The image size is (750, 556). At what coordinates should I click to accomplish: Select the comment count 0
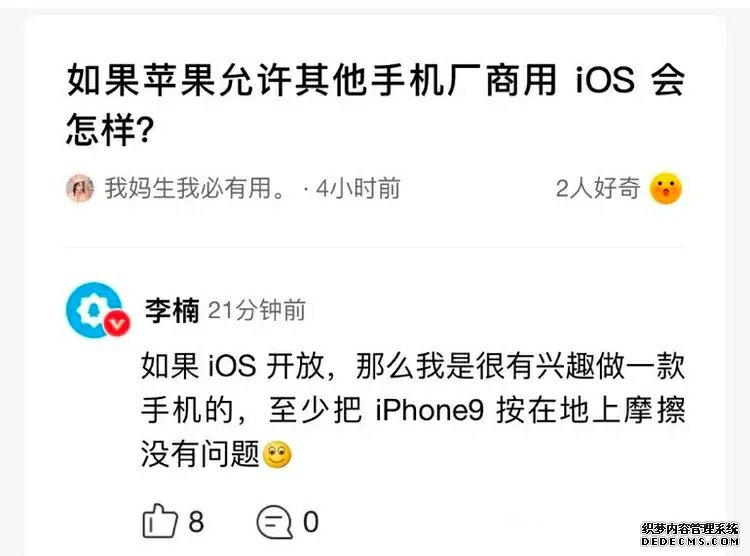pyautogui.click(x=311, y=522)
